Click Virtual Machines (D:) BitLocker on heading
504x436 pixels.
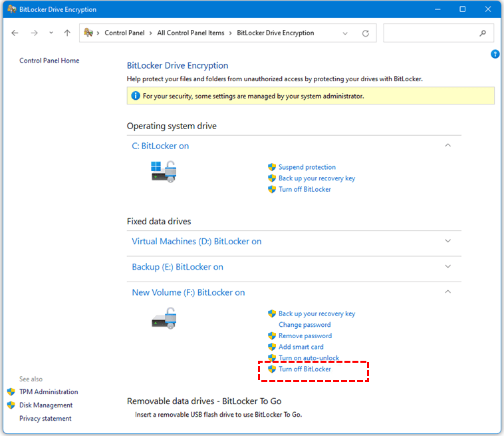click(197, 242)
